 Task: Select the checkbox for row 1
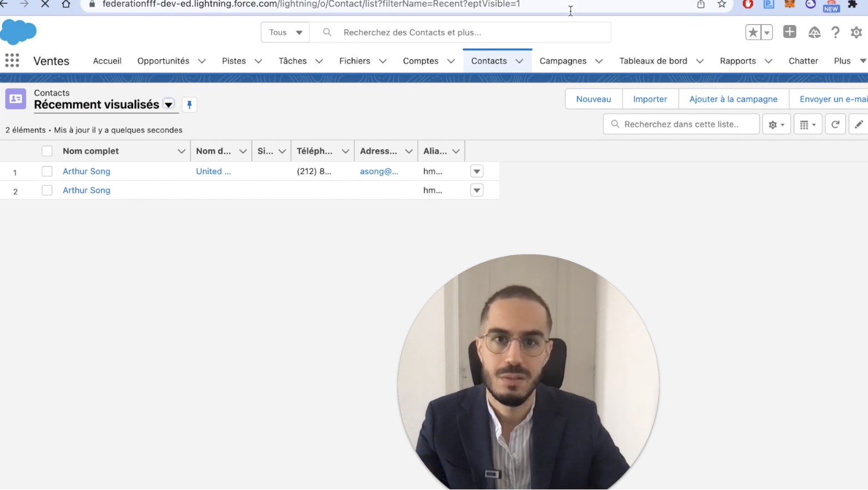coord(47,172)
